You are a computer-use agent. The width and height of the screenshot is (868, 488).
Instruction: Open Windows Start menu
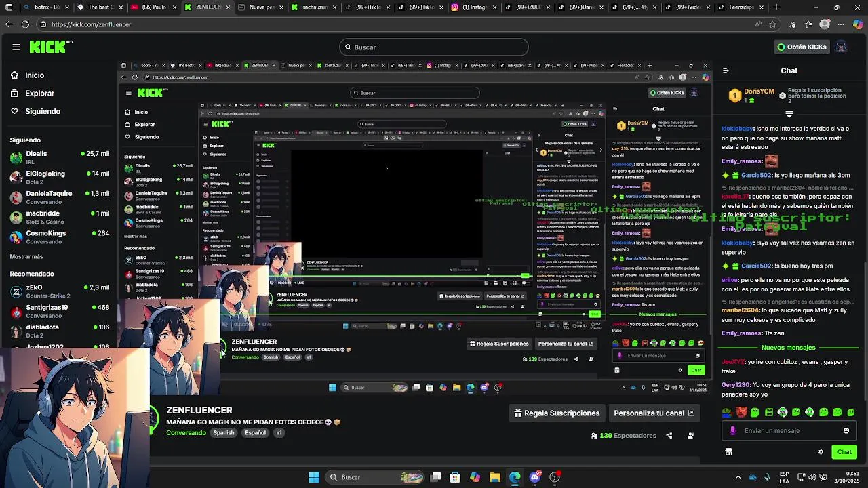(314, 477)
